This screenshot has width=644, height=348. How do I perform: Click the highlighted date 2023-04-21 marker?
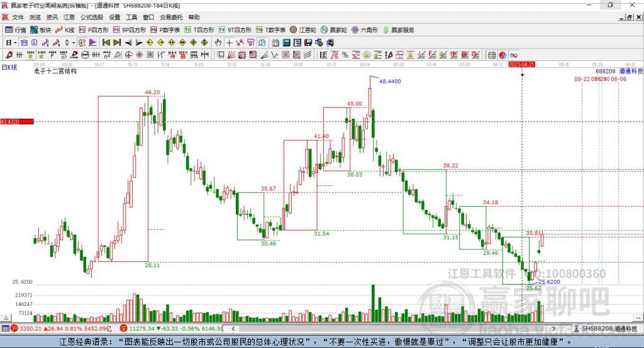(x=521, y=65)
